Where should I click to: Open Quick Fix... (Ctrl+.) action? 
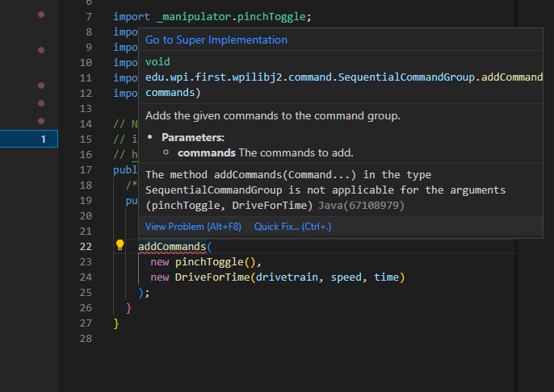coord(292,227)
